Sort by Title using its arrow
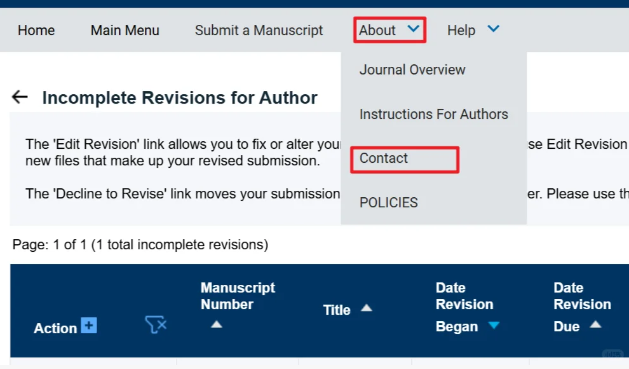 tap(366, 308)
